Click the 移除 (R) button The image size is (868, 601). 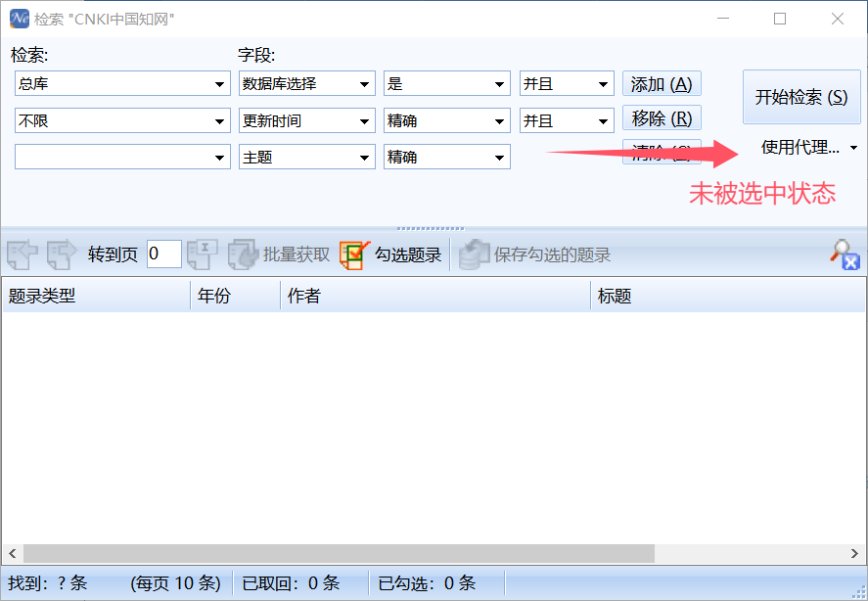point(662,118)
